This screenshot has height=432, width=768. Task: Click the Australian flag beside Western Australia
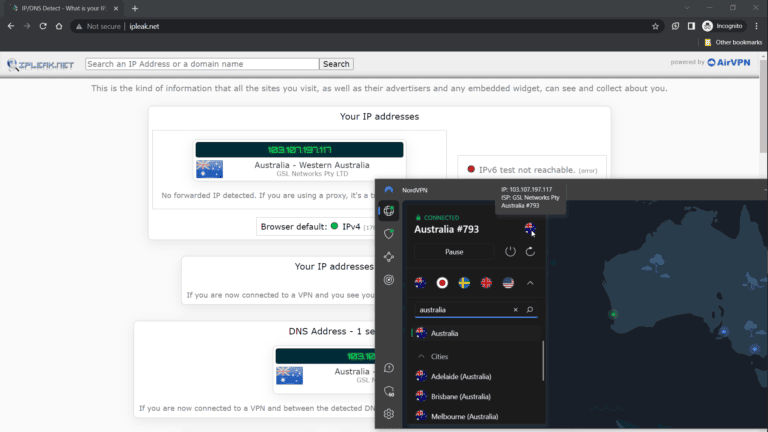point(209,169)
